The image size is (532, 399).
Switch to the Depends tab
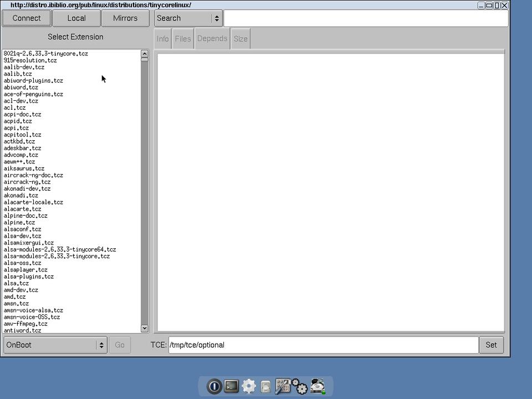pos(212,39)
